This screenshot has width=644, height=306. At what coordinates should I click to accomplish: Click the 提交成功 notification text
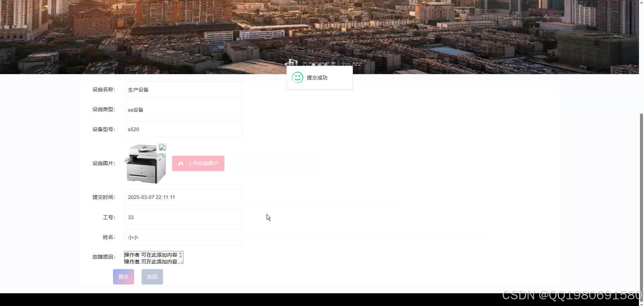317,78
